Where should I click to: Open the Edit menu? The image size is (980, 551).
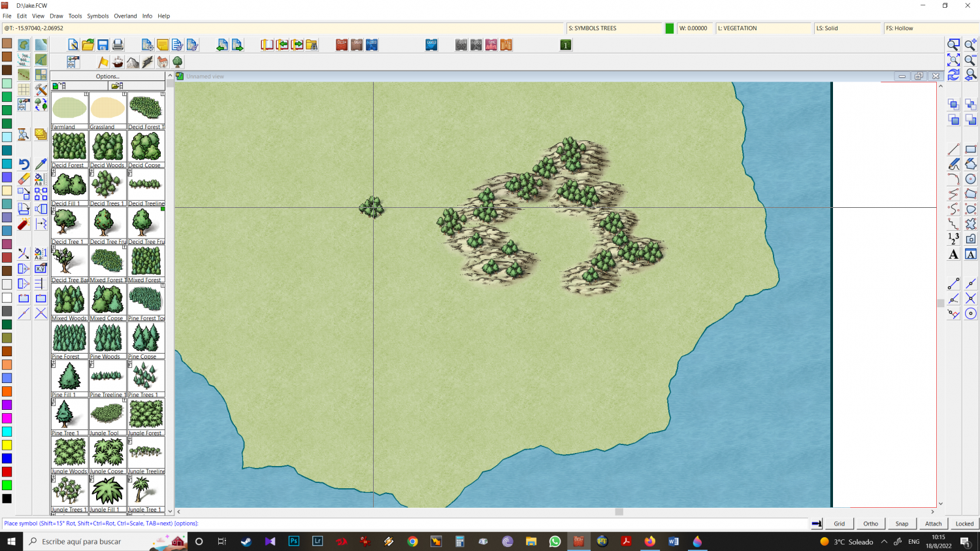coord(22,16)
